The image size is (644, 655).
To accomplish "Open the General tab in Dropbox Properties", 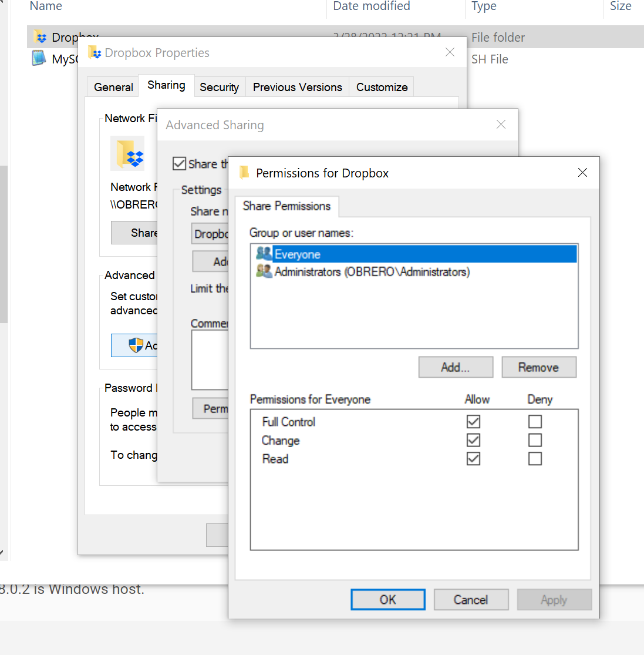I will (113, 87).
